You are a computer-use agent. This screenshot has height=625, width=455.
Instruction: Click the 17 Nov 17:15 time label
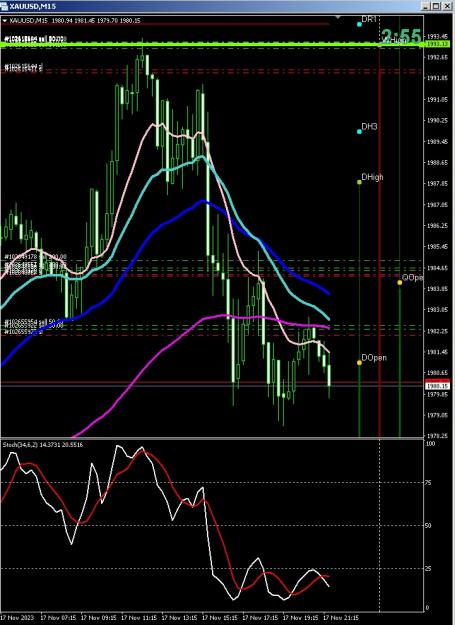(260, 618)
